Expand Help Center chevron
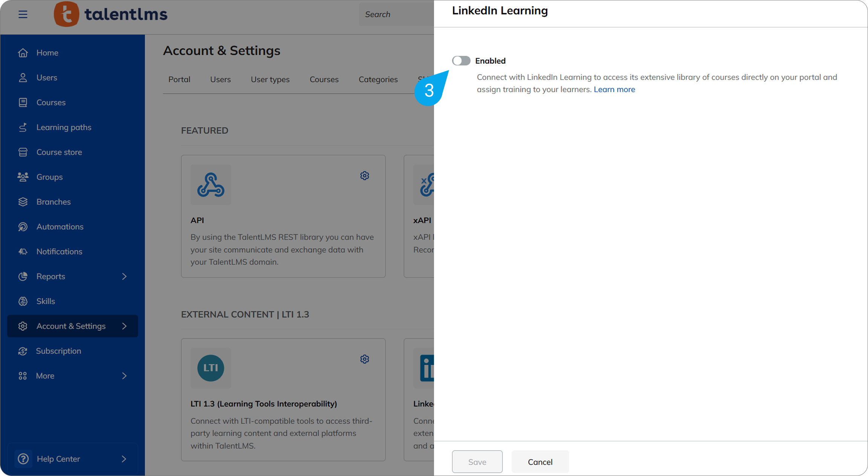This screenshot has height=476, width=868. pos(124,459)
